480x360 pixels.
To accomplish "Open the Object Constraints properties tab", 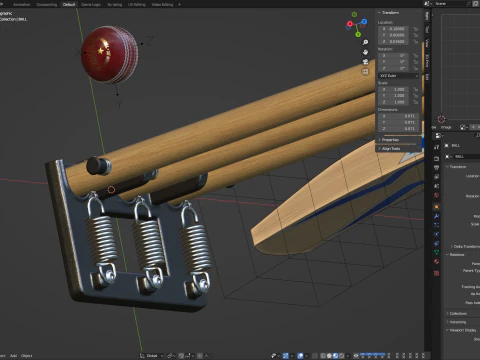I will click(436, 243).
